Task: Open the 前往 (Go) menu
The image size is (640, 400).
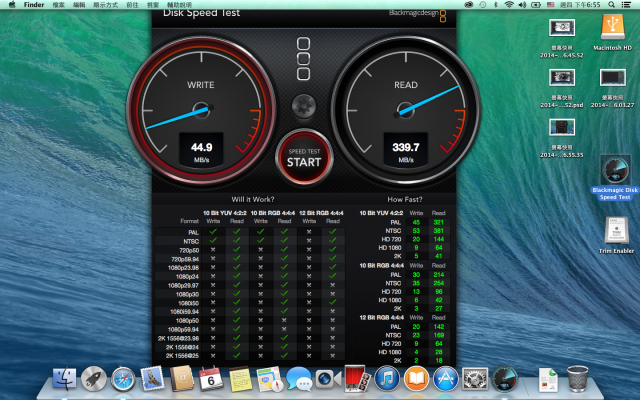Action: 132,5
